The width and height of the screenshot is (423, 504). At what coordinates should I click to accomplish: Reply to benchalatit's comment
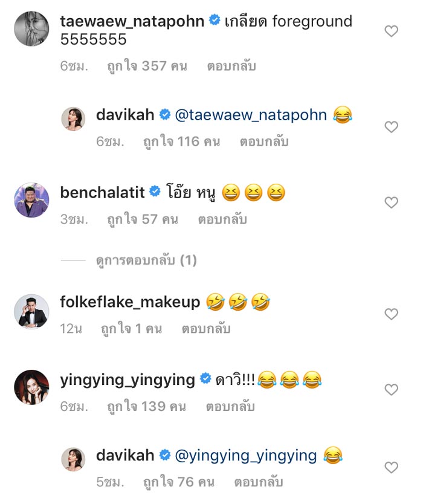pos(222,220)
